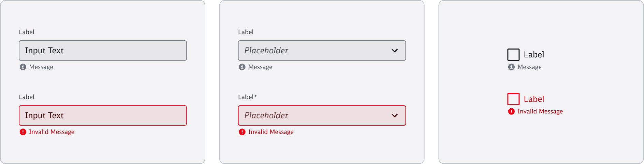Screen dimensions: 644x164
Task: Click the required Label* text above dropdown
Action: pyautogui.click(x=247, y=97)
